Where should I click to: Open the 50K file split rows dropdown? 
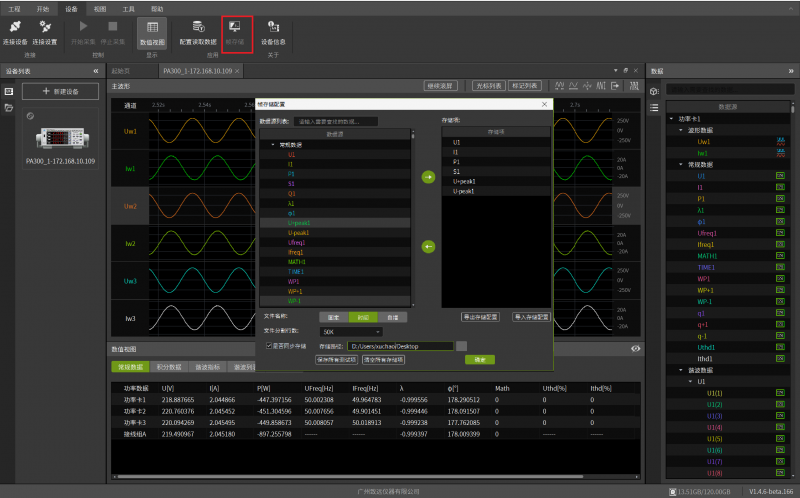[x=351, y=331]
